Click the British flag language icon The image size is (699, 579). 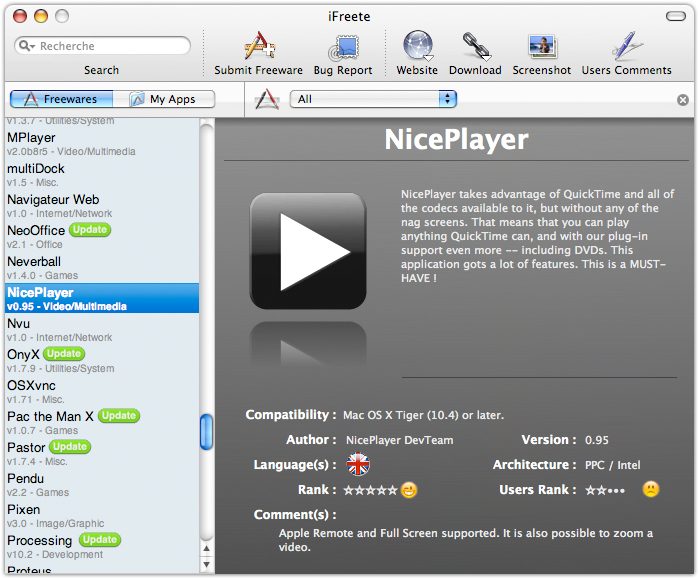(x=358, y=464)
